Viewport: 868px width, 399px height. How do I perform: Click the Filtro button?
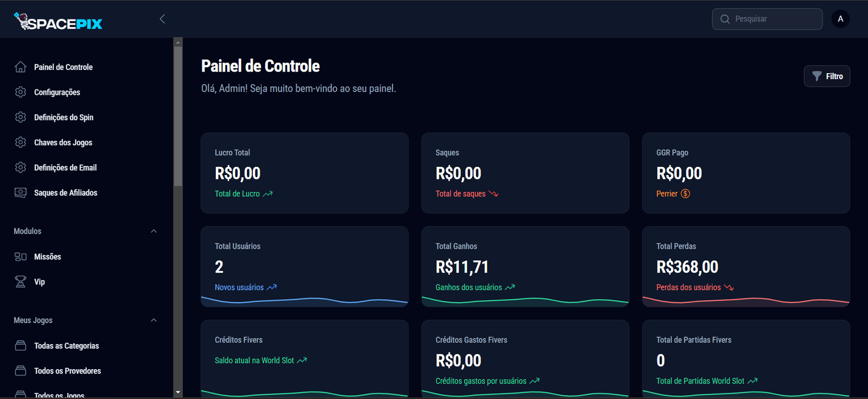point(827,76)
